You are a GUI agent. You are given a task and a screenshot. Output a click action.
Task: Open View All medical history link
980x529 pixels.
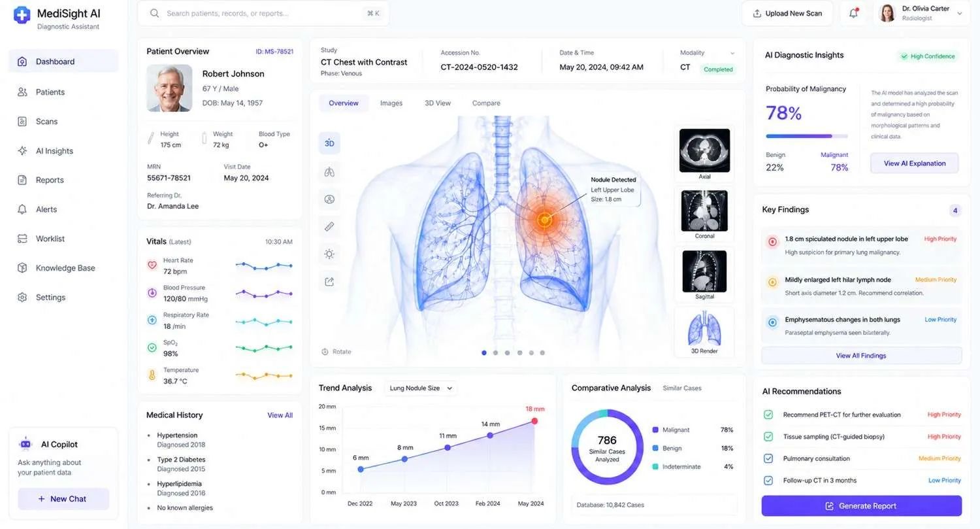click(x=280, y=415)
